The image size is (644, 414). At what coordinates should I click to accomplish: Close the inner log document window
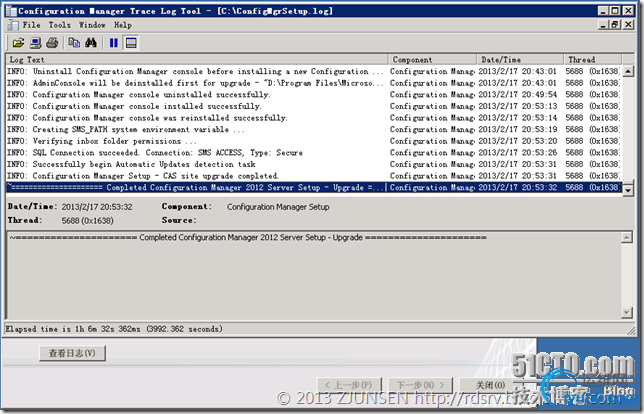628,25
